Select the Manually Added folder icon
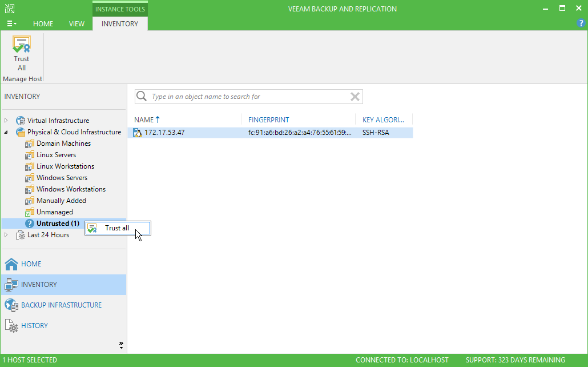 pos(30,201)
